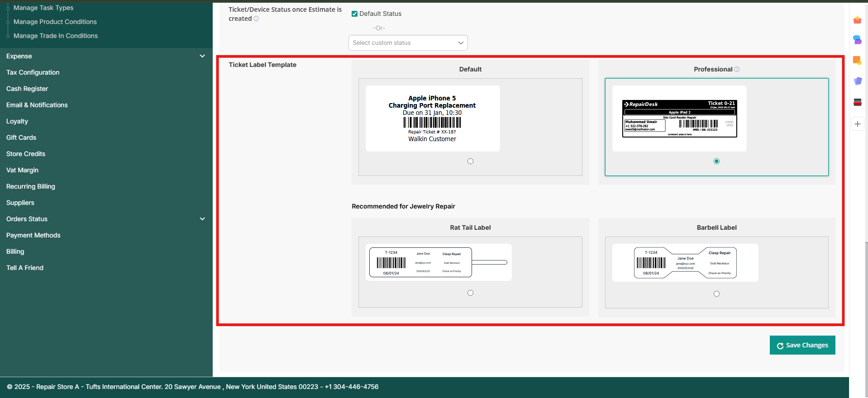The width and height of the screenshot is (868, 398).
Task: Open the black and red stripes sidebar icon
Action: [x=857, y=102]
